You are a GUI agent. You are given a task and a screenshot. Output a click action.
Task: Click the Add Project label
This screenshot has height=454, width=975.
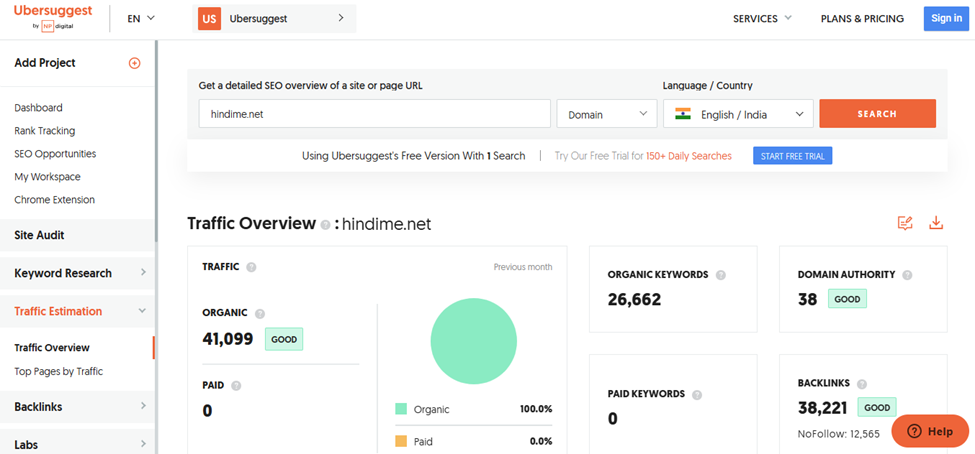[x=45, y=63]
